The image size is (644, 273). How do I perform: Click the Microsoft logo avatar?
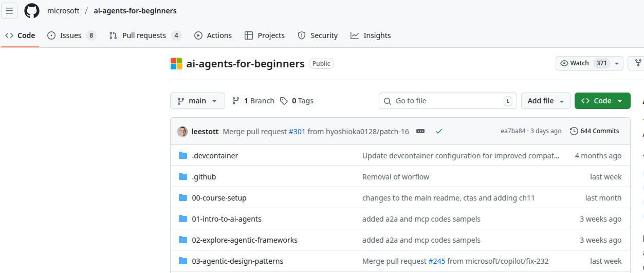pos(176,64)
